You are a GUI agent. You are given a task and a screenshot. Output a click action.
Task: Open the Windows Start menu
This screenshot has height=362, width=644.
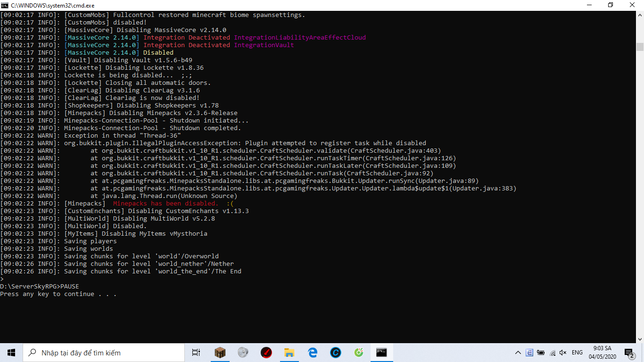click(11, 353)
